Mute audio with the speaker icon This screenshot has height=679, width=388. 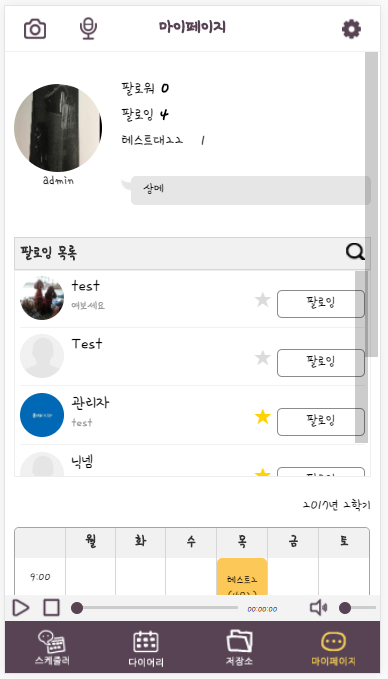coord(318,608)
